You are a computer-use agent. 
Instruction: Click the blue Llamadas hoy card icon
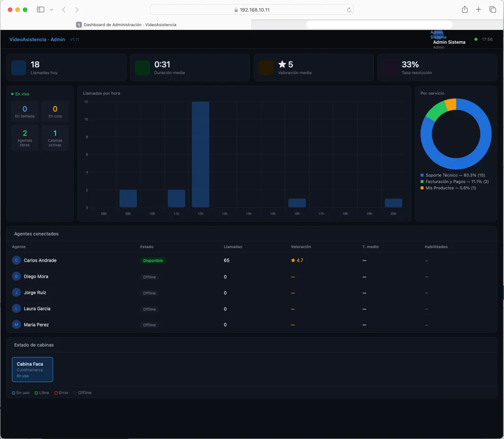tap(19, 68)
